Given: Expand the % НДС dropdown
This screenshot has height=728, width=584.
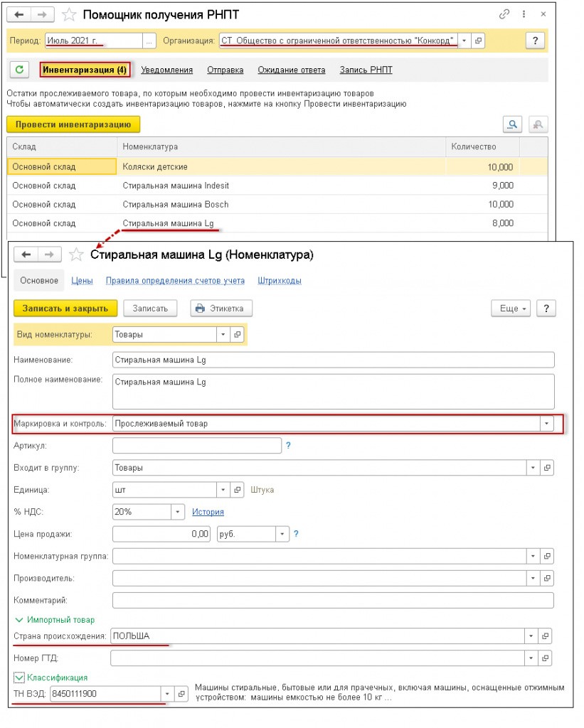Looking at the screenshot, I should [178, 512].
